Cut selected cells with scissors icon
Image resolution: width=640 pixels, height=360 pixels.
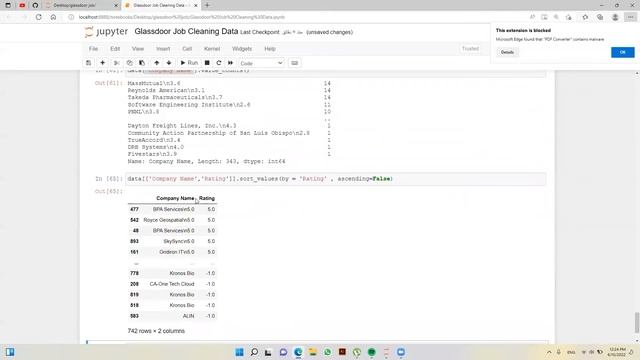click(116, 63)
